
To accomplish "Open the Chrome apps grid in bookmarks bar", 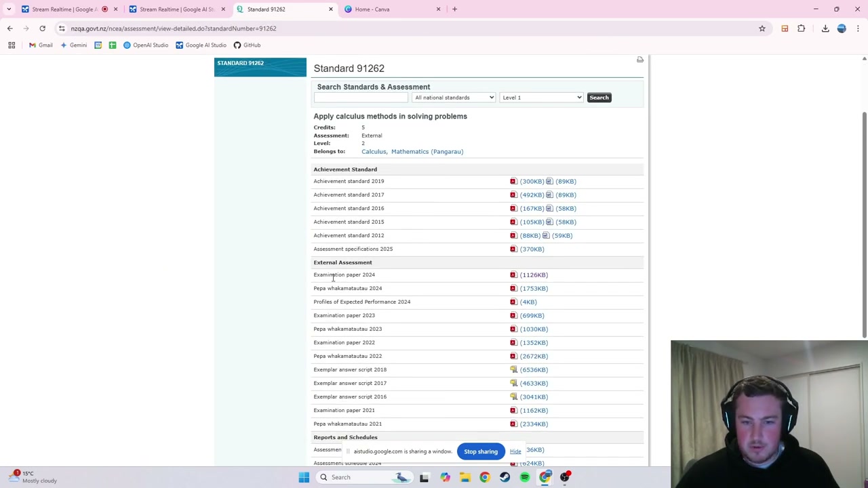I will pyautogui.click(x=12, y=45).
